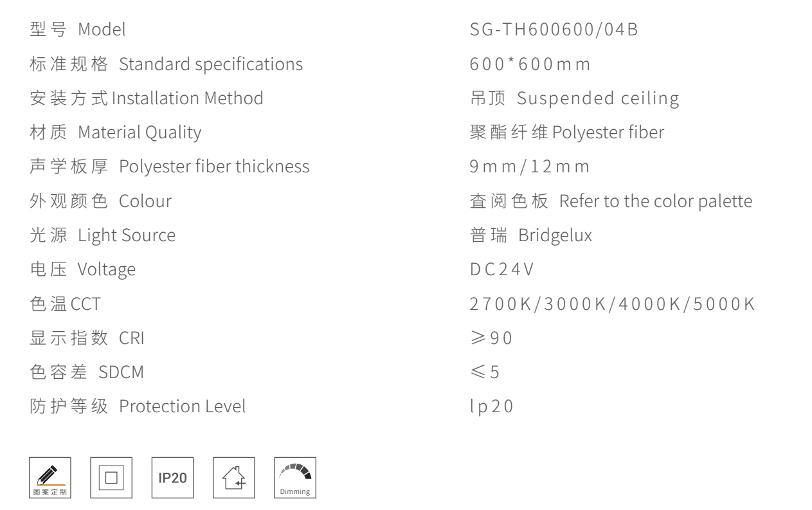The width and height of the screenshot is (812, 510).
Task: Click the DC24V voltage value
Action: 502,269
